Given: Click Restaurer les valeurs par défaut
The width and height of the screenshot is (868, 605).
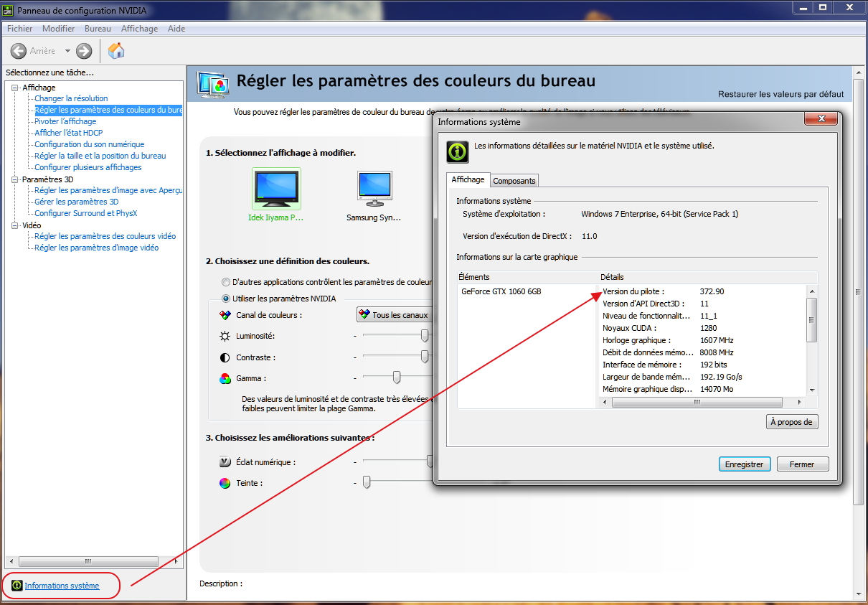Looking at the screenshot, I should pos(781,94).
